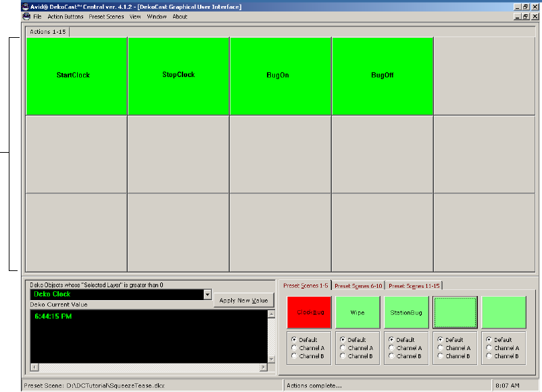542x392 pixels.
Task: Select the Preset Scenes 1-5 tab
Action: click(x=305, y=285)
